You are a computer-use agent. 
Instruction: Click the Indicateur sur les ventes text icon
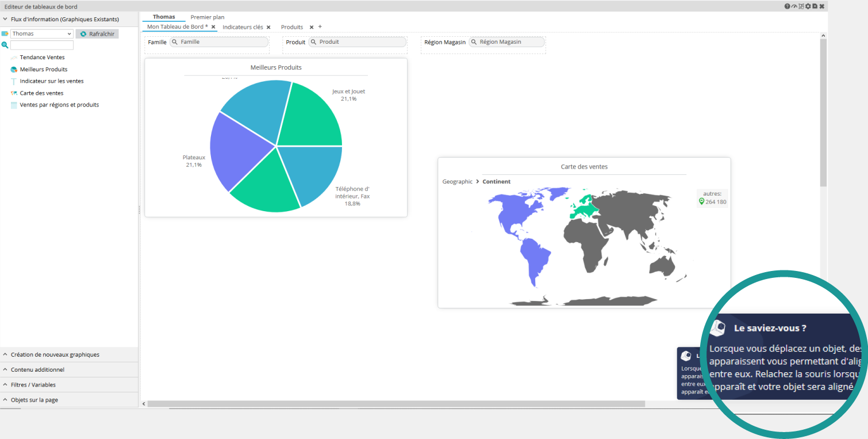[14, 81]
